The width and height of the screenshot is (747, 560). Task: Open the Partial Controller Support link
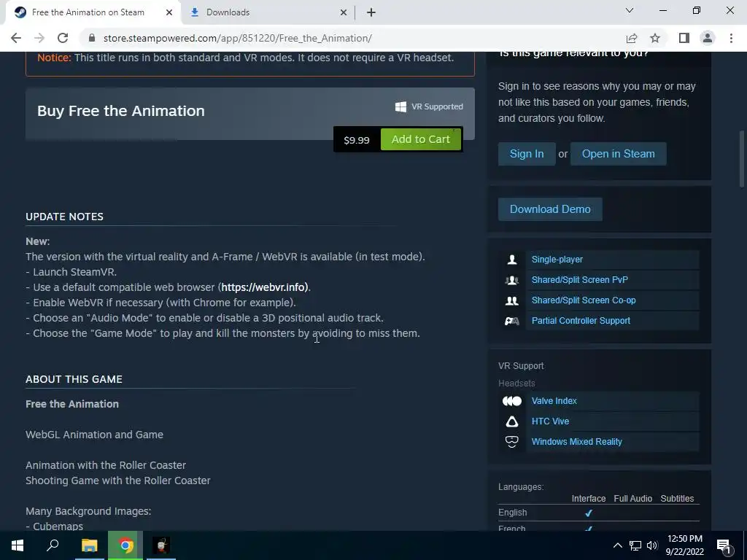[581, 321]
